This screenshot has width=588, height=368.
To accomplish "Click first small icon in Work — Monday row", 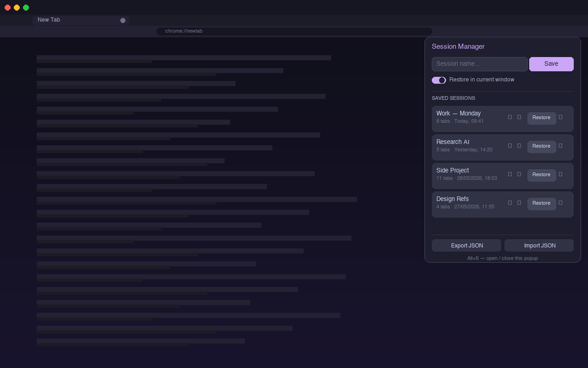I will pos(510,117).
